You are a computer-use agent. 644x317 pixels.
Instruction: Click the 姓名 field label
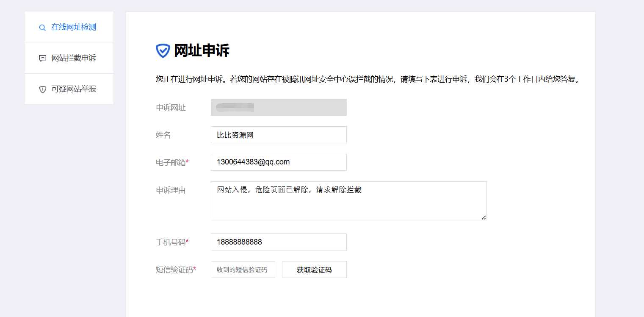pos(163,135)
